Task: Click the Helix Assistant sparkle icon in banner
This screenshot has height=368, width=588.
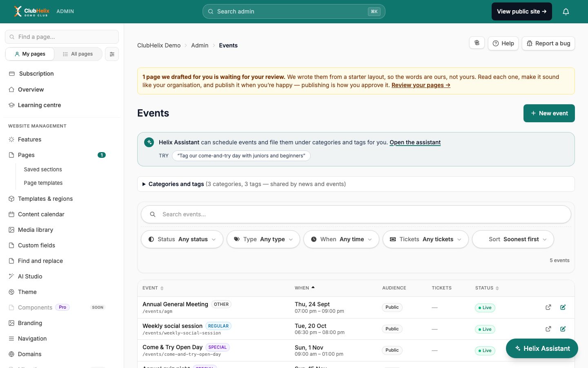Action: [x=149, y=142]
